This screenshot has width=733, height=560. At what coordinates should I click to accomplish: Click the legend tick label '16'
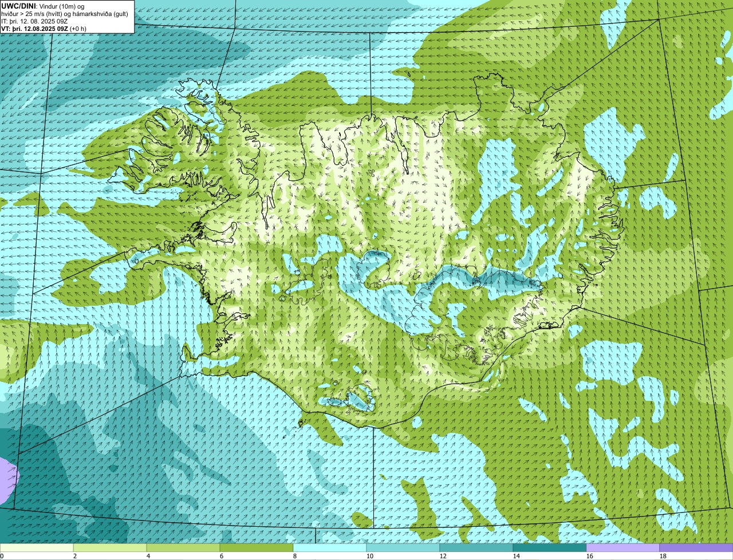pos(590,556)
